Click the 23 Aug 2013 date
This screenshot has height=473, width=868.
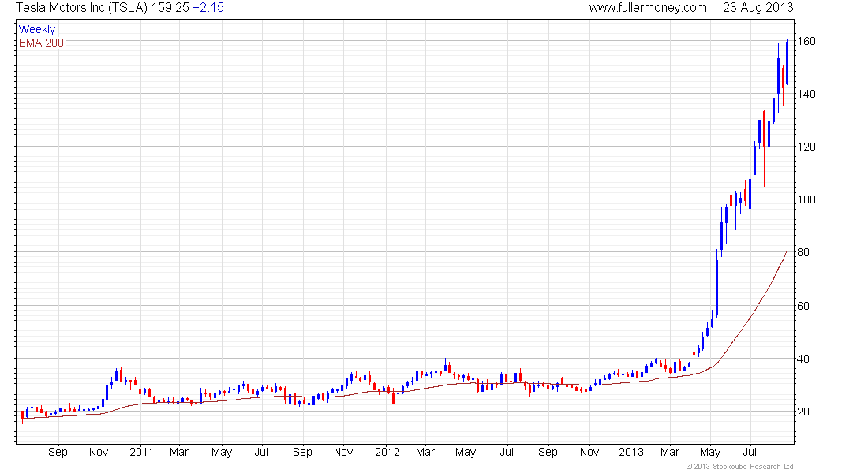[x=758, y=8]
